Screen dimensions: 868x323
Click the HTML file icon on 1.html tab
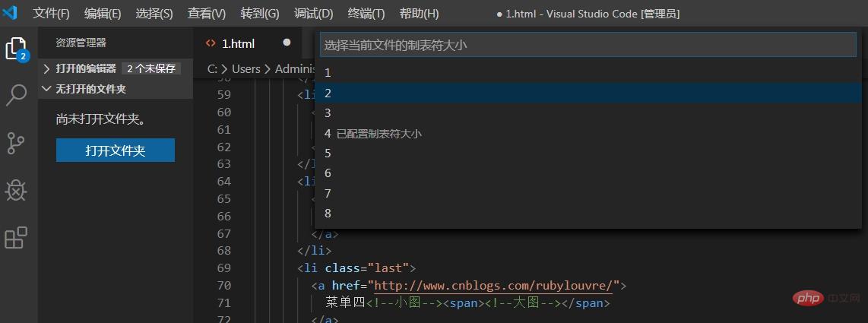[x=211, y=43]
